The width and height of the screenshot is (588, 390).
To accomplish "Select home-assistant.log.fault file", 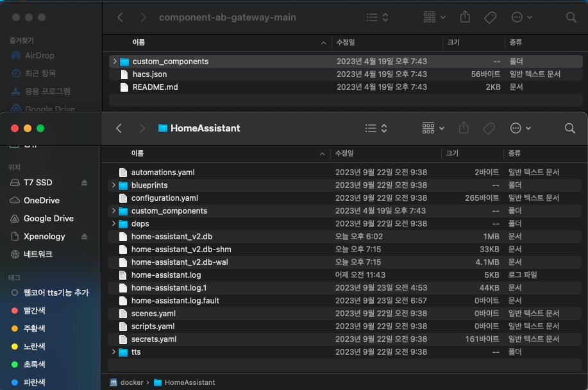I will point(344,301).
